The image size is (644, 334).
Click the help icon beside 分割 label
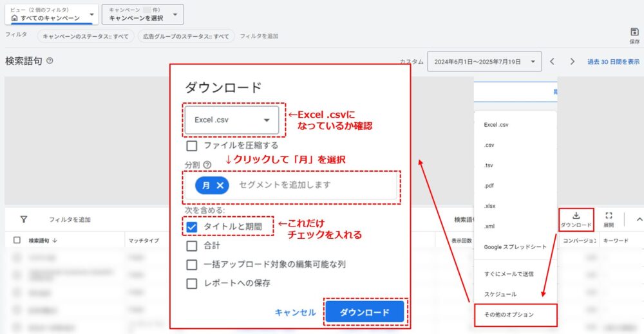coord(207,164)
